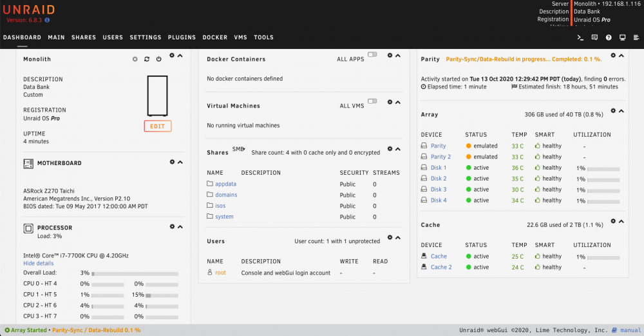Toggle the ALL APPS switch

pos(372,55)
